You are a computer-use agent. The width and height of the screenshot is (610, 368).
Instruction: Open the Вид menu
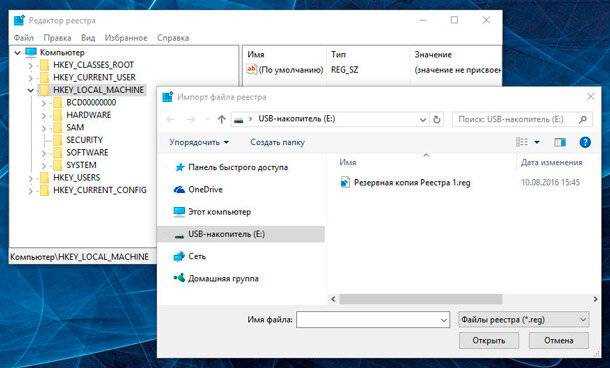tap(88, 38)
